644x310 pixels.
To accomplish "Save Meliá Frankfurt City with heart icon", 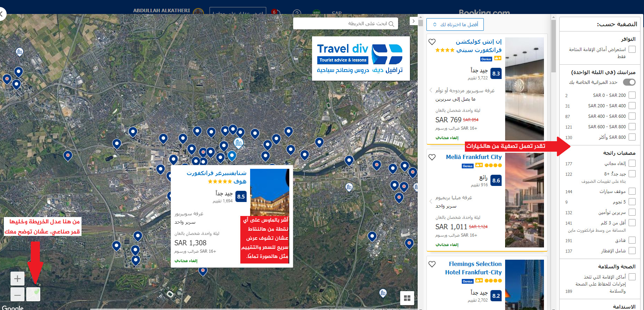I will click(432, 157).
